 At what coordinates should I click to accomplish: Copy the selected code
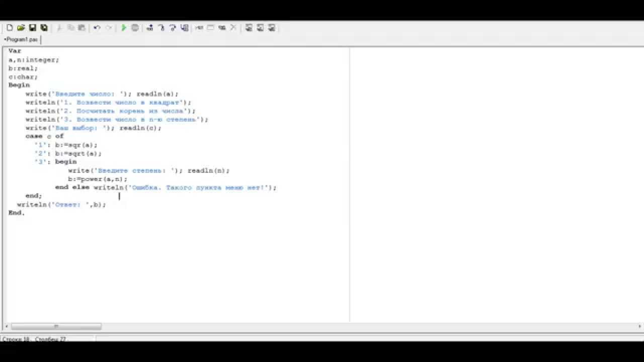point(71,28)
